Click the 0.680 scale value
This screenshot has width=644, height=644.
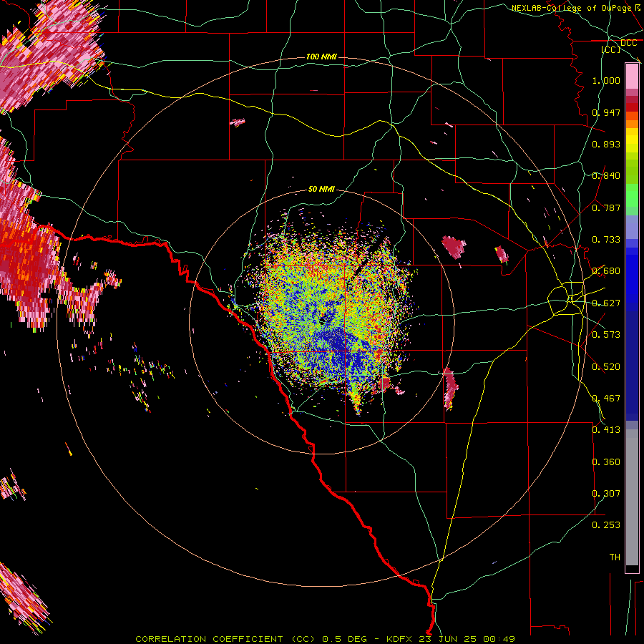(x=606, y=271)
